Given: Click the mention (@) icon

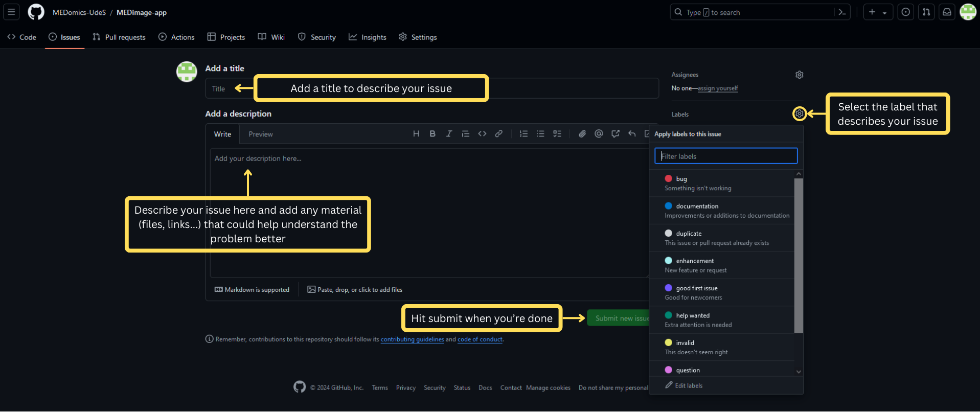Looking at the screenshot, I should [599, 134].
